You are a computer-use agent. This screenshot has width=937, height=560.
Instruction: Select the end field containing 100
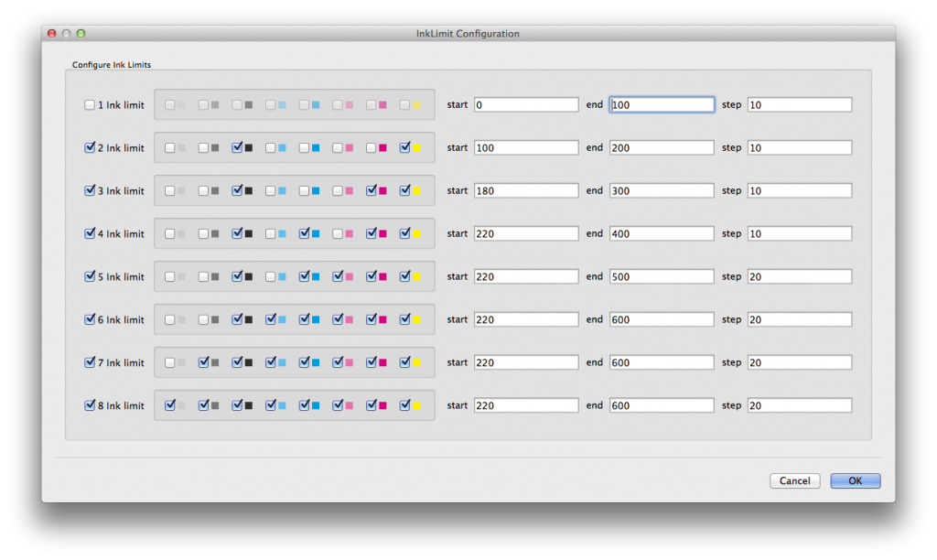662,104
